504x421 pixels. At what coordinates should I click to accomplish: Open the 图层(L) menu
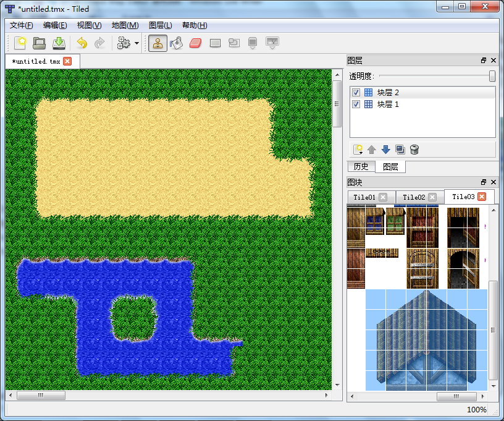coord(161,25)
